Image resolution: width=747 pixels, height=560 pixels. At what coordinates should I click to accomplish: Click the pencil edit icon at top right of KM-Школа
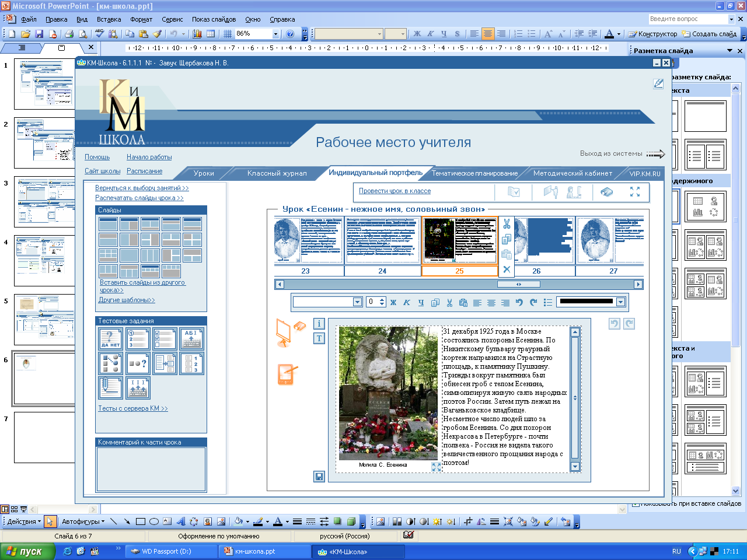pos(658,84)
